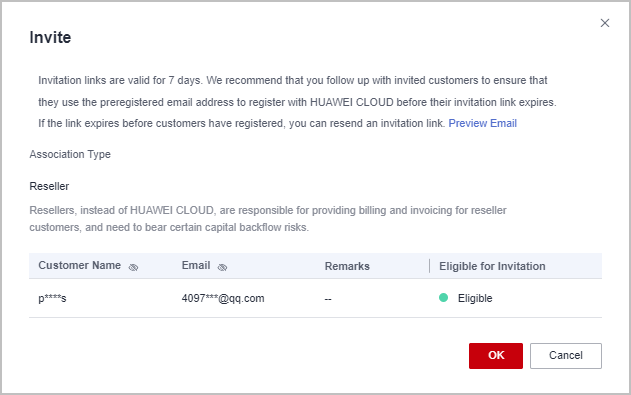This screenshot has width=631, height=395.
Task: Click the Resellers description text
Action: 268,219
